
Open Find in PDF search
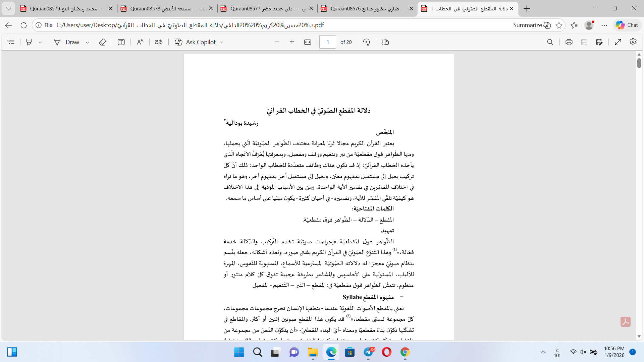pos(550,42)
